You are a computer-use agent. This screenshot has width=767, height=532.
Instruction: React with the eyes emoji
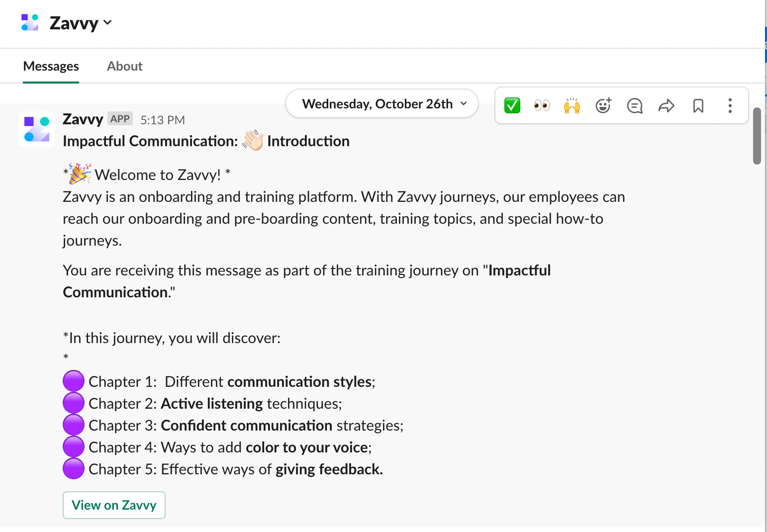pyautogui.click(x=542, y=105)
